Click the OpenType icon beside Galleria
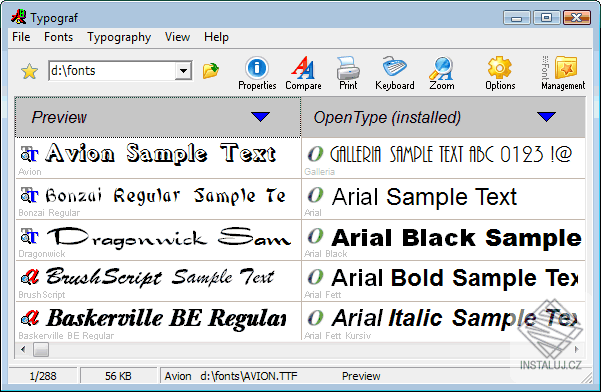The image size is (601, 392). coord(315,154)
